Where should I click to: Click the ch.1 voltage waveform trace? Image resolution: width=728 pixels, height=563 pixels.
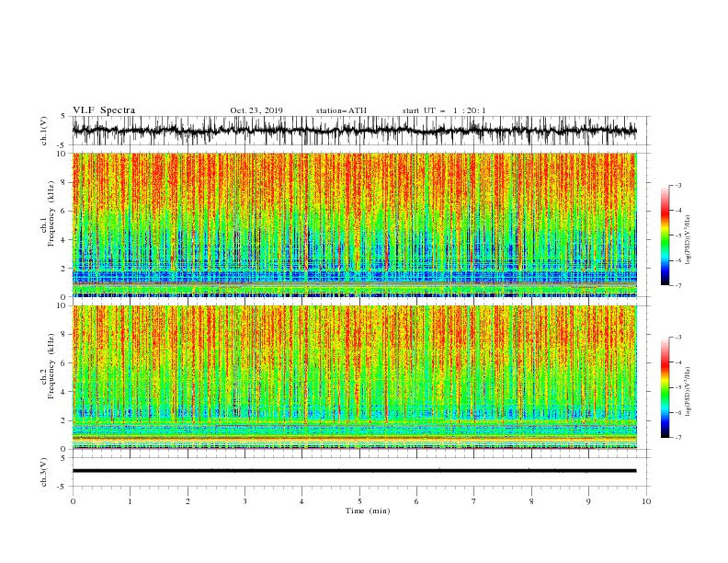click(x=354, y=131)
